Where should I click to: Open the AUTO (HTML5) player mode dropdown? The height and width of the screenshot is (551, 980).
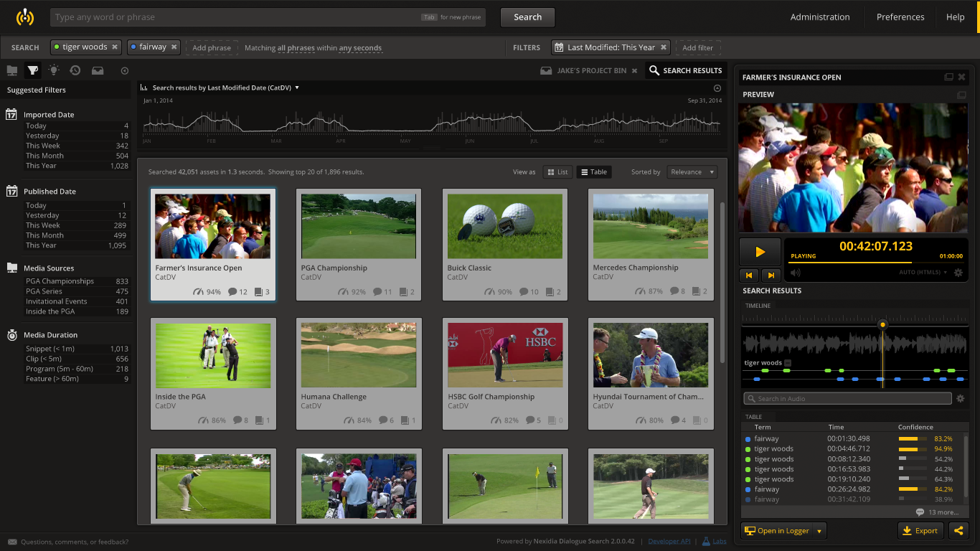pos(923,273)
